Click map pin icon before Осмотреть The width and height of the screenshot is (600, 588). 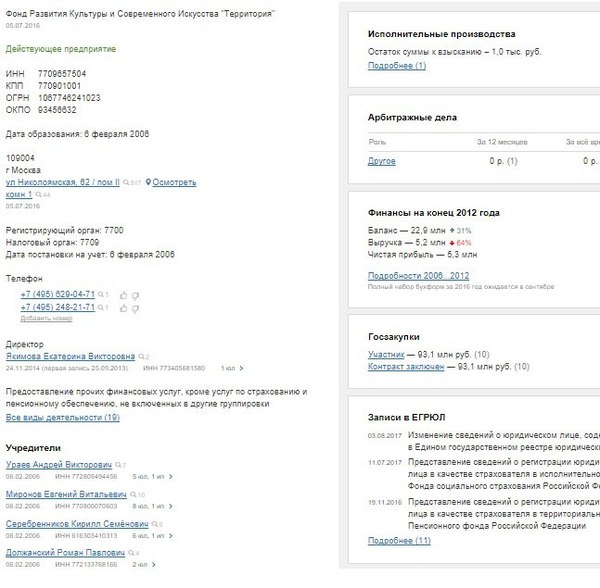(149, 182)
